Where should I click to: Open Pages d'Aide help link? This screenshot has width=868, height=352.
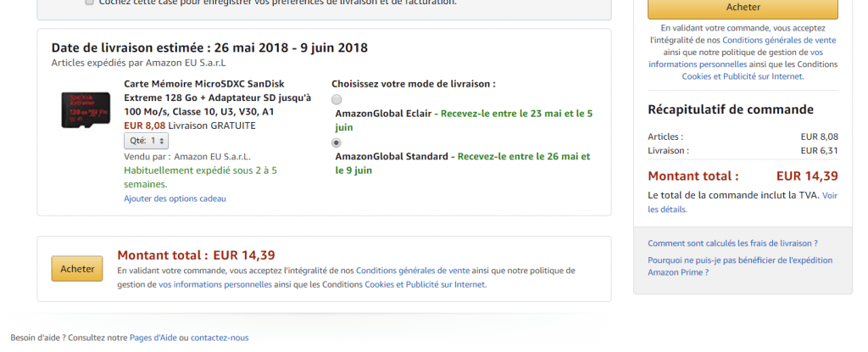coord(153,338)
